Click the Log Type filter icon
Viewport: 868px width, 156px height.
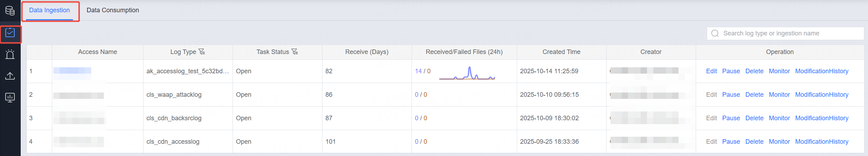(x=202, y=52)
